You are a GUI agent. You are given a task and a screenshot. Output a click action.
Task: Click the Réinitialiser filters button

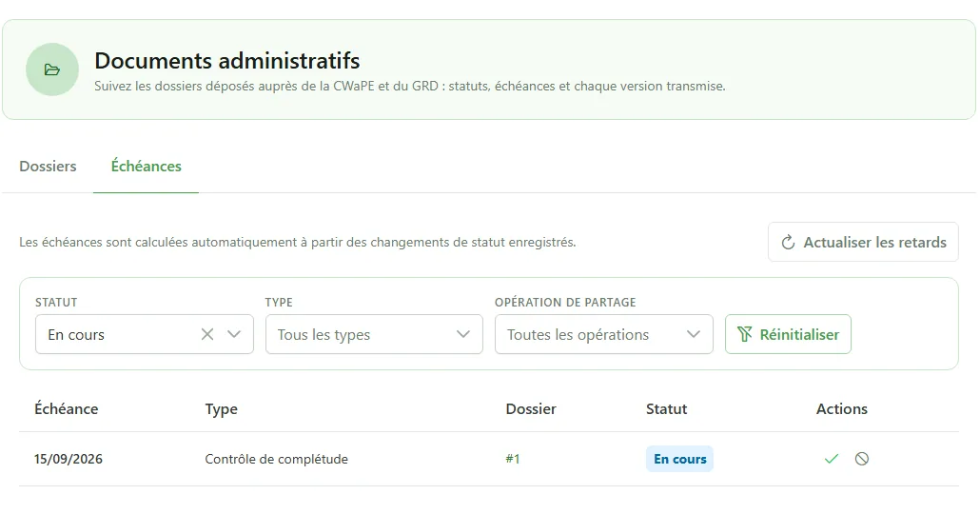(x=788, y=334)
